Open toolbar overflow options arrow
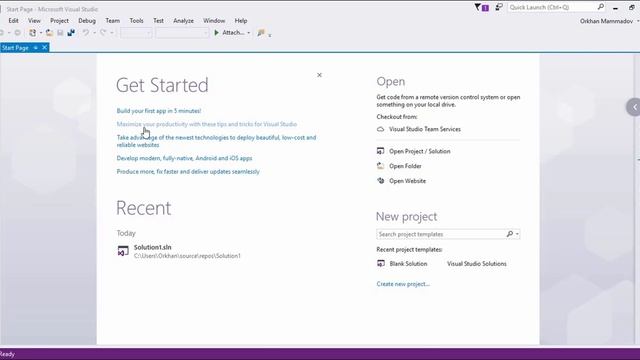The height and width of the screenshot is (360, 640). point(270,35)
